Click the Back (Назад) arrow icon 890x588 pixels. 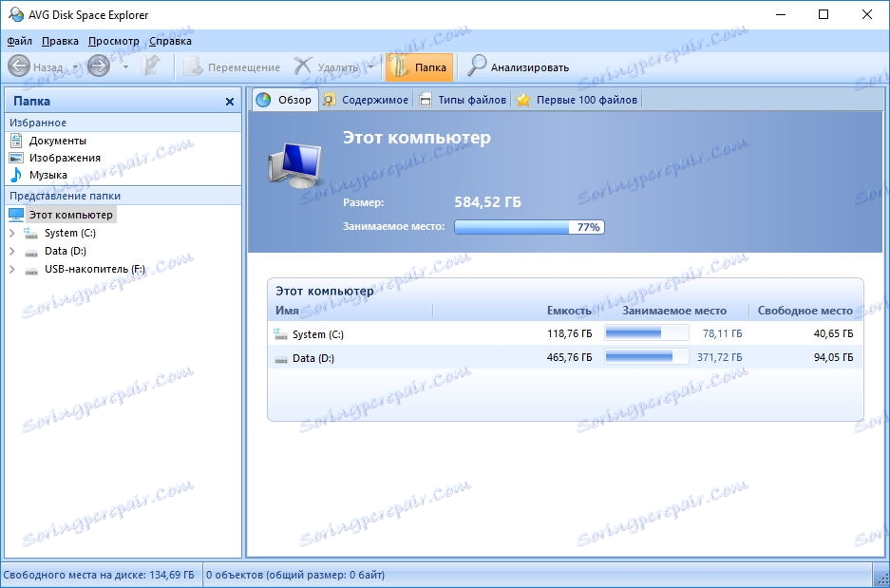tap(19, 67)
